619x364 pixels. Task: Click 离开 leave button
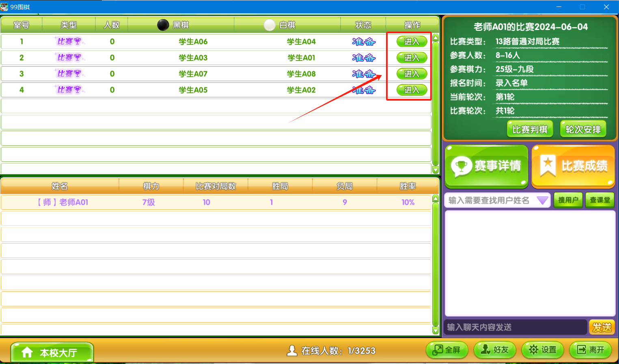coord(591,350)
